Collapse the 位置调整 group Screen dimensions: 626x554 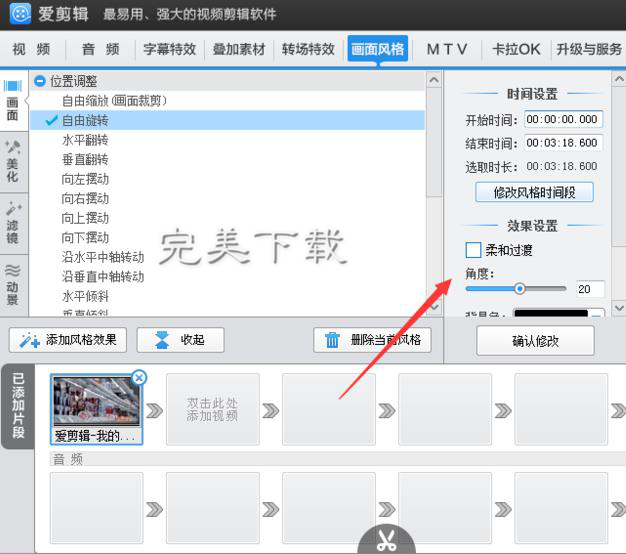[x=40, y=81]
